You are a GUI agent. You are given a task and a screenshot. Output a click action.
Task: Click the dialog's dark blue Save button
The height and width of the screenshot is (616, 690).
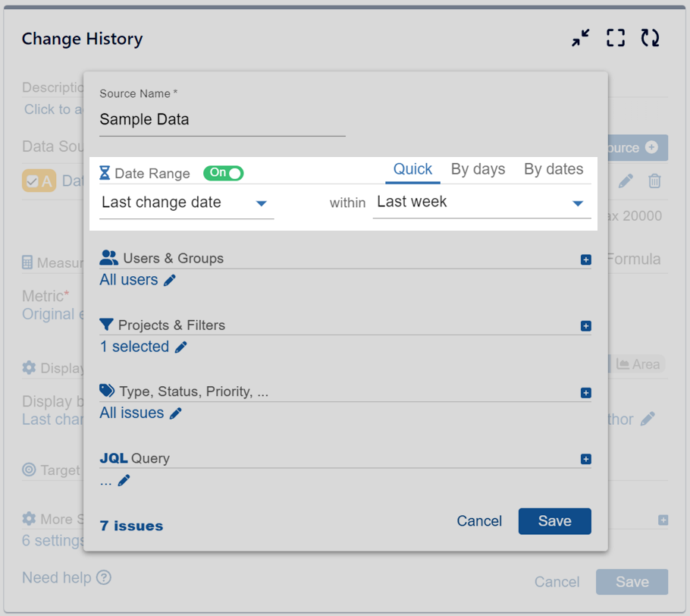click(x=554, y=521)
